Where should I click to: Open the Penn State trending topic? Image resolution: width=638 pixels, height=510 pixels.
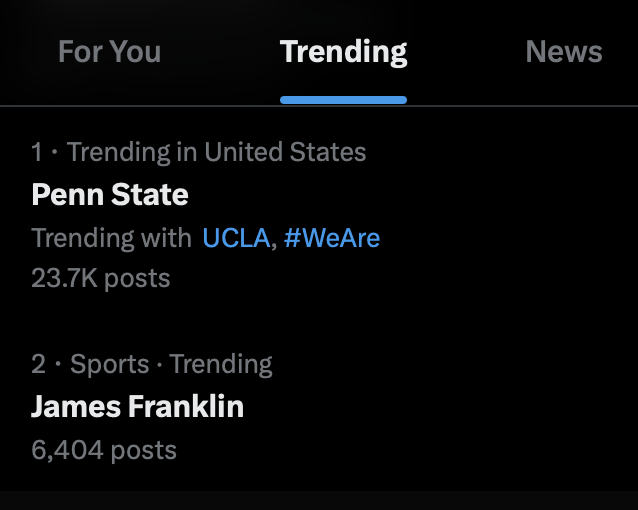[110, 194]
